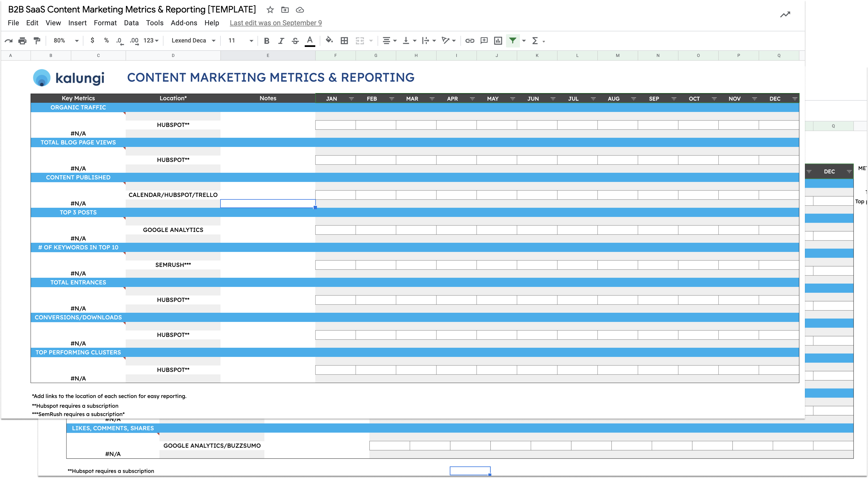Open the fill color bucket
868x478 pixels.
(329, 40)
